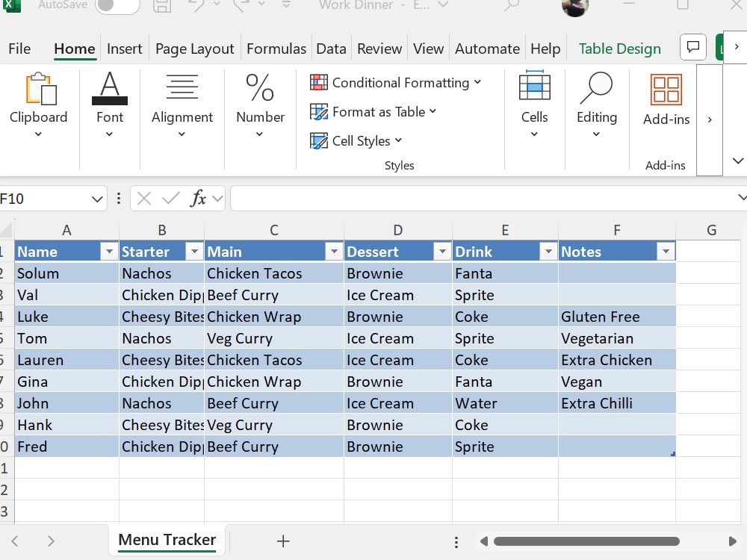Image resolution: width=747 pixels, height=560 pixels.
Task: Switch to the Automate tab
Action: 487,49
